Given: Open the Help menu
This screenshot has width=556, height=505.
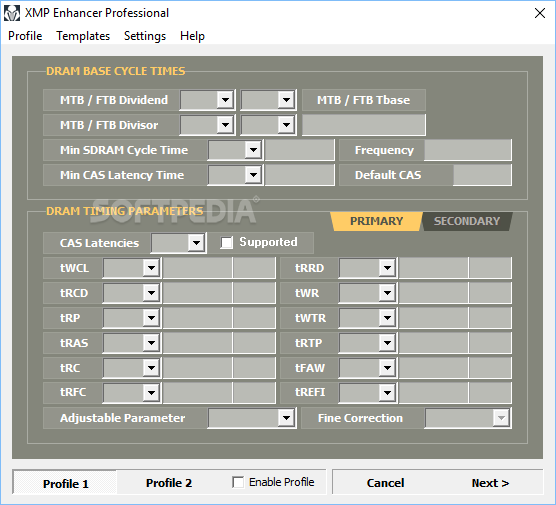Looking at the screenshot, I should click(x=192, y=36).
